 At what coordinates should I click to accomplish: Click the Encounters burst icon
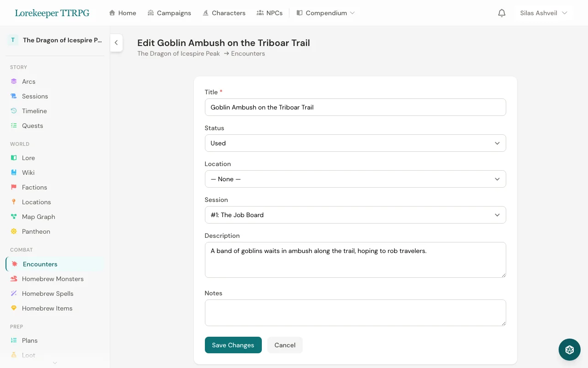[x=14, y=264]
